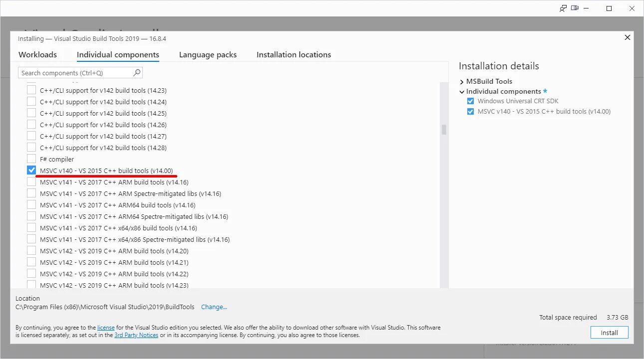Select the Individual components tab
644x359 pixels.
(118, 55)
